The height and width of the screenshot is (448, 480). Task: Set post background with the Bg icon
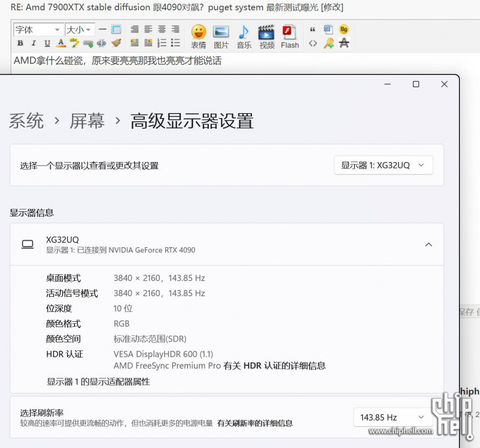[x=344, y=29]
